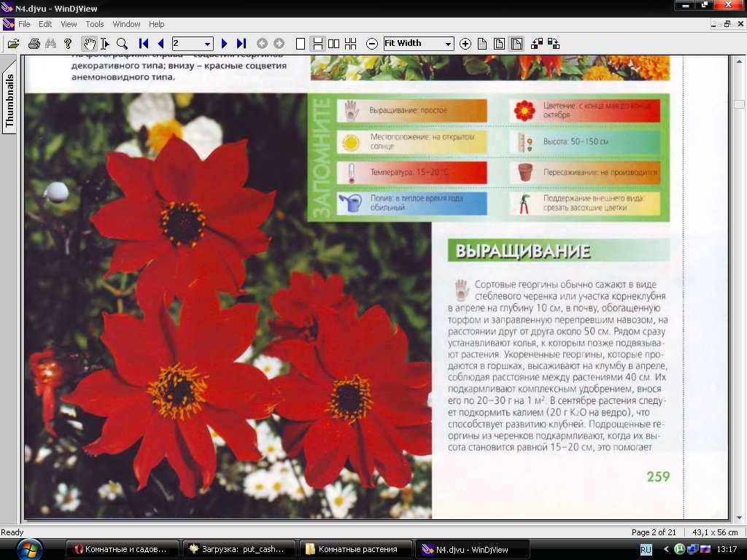747x560 pixels.
Task: Click the scroll down arrow of scrollbar
Action: pyautogui.click(x=739, y=518)
